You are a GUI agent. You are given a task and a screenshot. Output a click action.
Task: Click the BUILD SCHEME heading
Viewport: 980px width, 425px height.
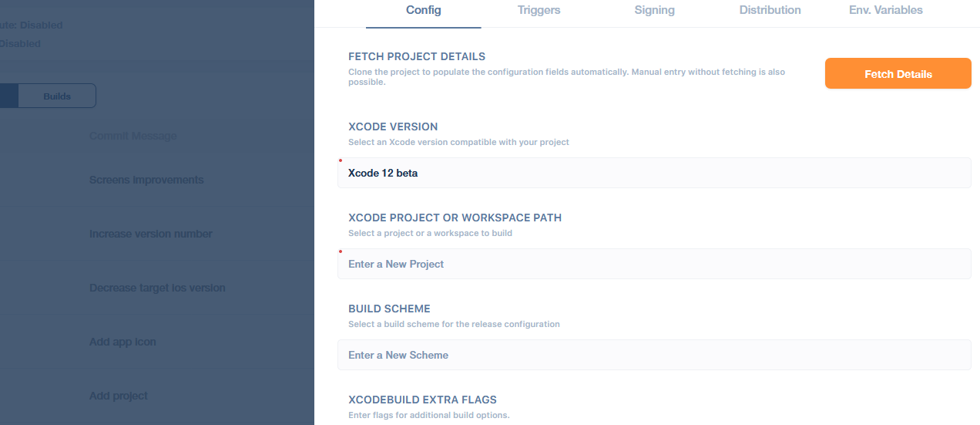coord(389,309)
